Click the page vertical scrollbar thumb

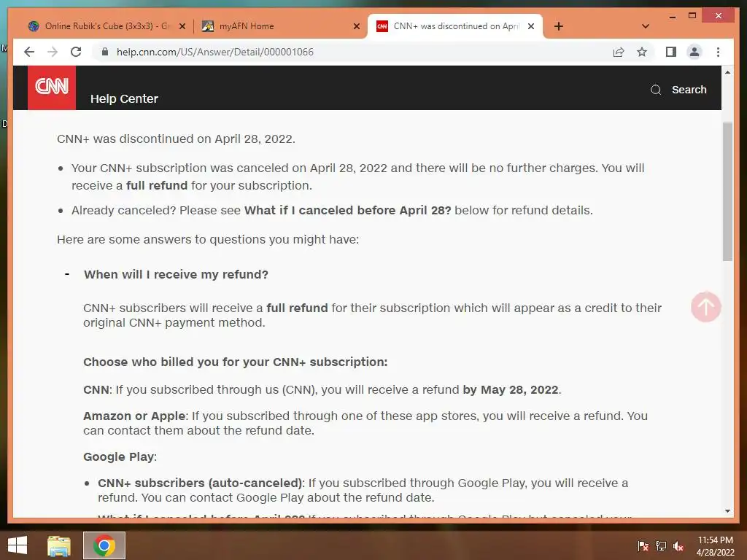pos(727,192)
